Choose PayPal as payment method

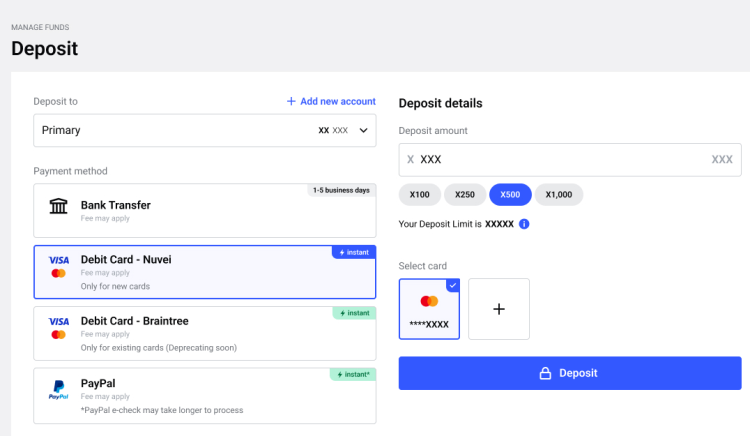click(204, 395)
